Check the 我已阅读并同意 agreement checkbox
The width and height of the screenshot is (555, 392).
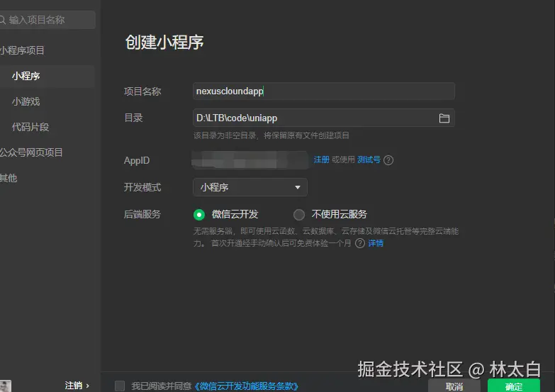120,386
